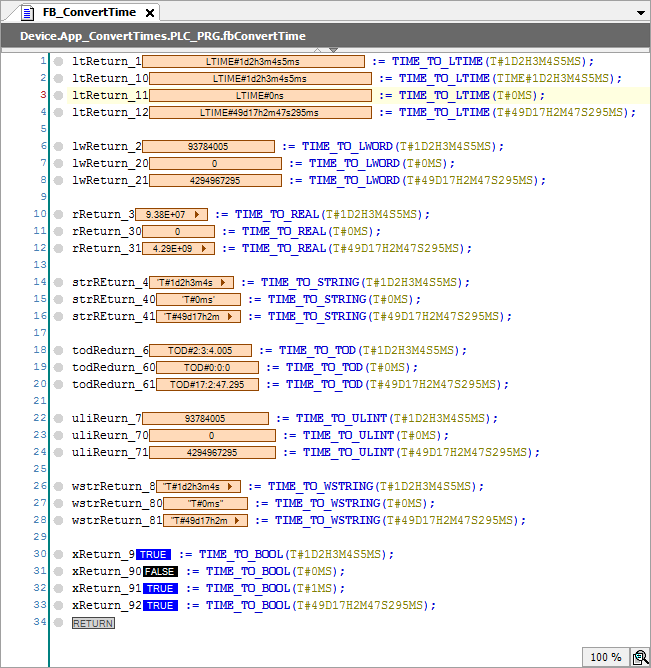Click the ltReturn_1 inline value field
Image resolution: width=651 pixels, height=668 pixels.
click(253, 61)
